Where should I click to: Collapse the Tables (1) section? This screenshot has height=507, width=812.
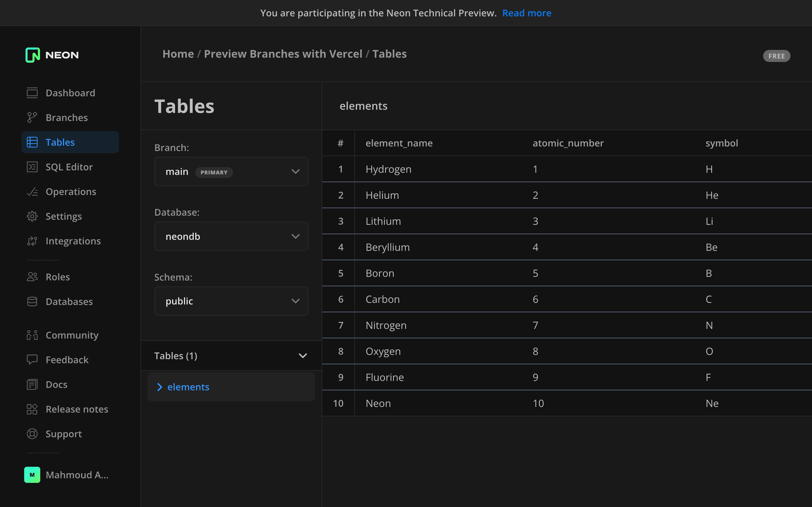tap(303, 356)
